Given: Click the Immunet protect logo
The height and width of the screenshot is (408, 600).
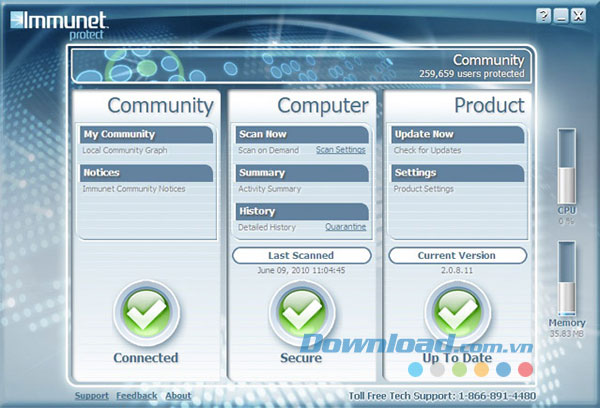Looking at the screenshot, I should pyautogui.click(x=59, y=25).
